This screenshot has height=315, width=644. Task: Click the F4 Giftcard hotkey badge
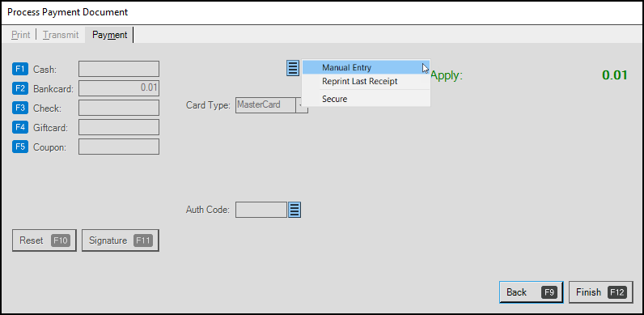20,127
